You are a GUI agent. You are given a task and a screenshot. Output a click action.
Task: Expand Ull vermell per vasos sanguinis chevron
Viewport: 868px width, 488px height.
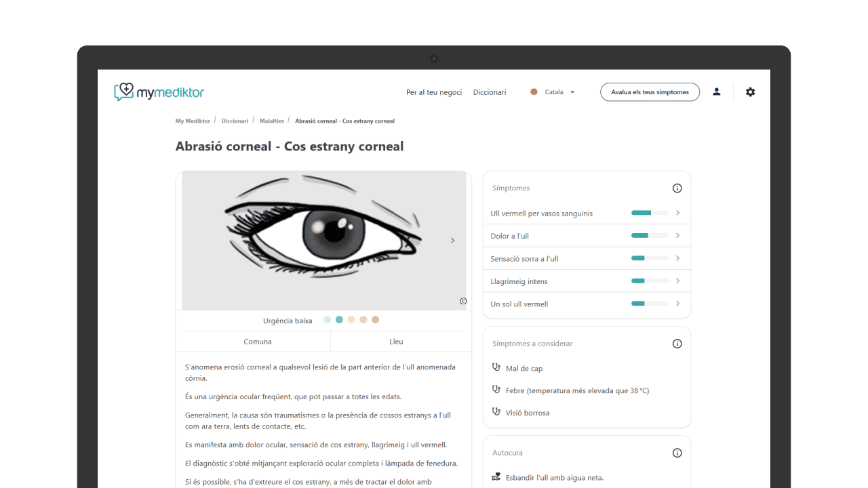[x=677, y=213]
